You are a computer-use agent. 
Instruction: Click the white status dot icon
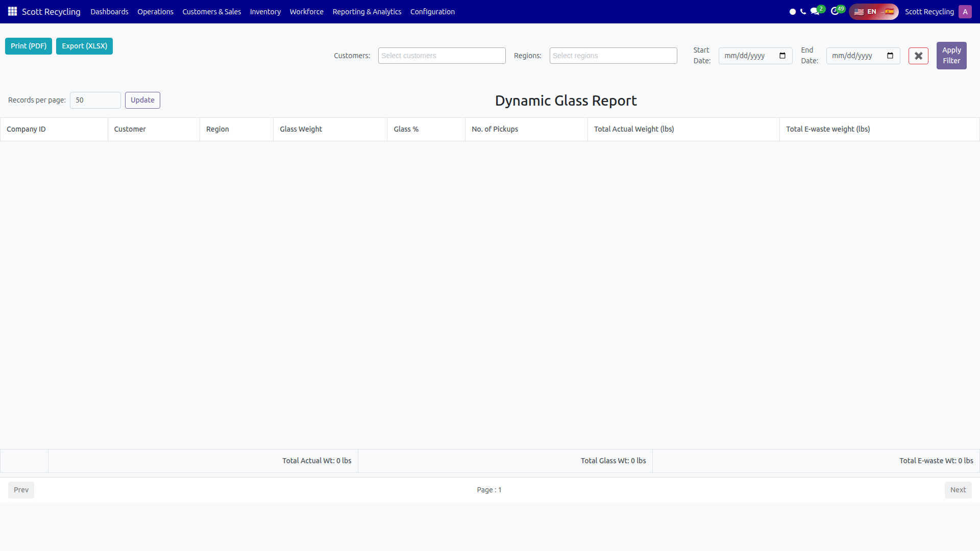pyautogui.click(x=793, y=12)
